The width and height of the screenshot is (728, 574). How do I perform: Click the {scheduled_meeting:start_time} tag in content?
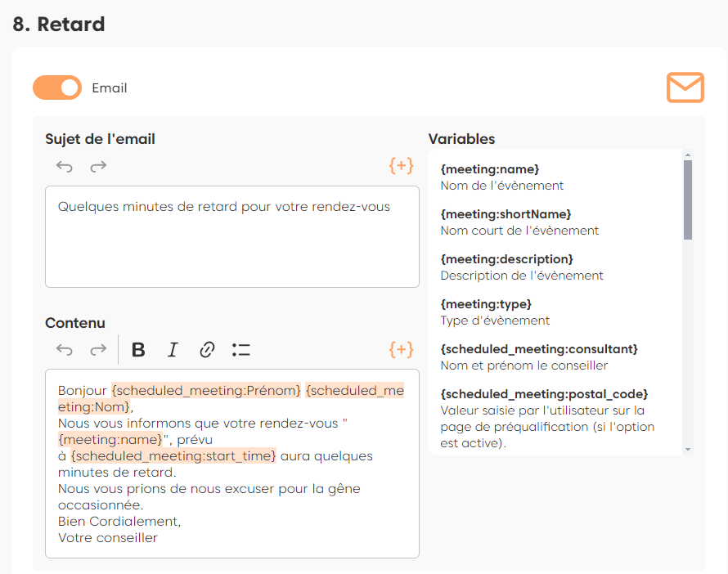[173, 455]
